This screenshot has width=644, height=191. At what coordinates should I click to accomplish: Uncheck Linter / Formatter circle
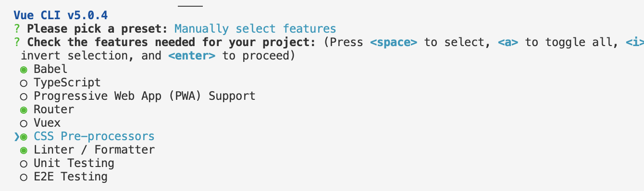tap(24, 150)
